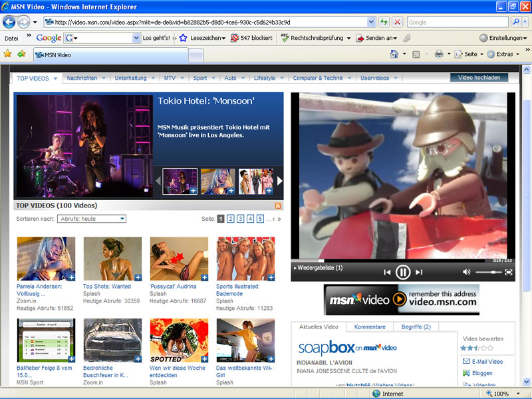Pause the playing video

click(403, 271)
